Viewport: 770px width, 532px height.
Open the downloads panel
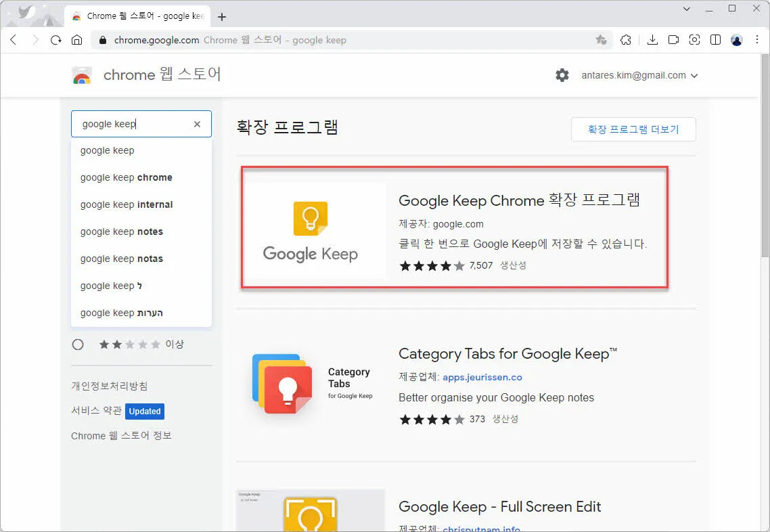(652, 40)
